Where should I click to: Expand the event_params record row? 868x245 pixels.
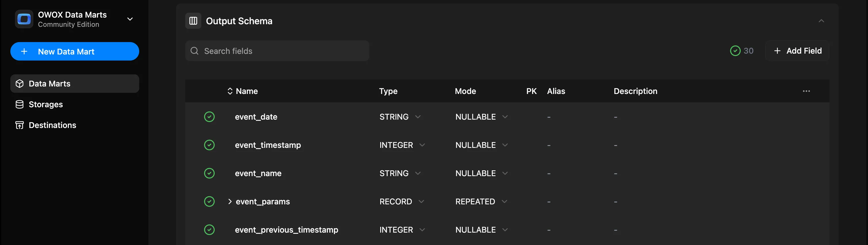click(230, 201)
